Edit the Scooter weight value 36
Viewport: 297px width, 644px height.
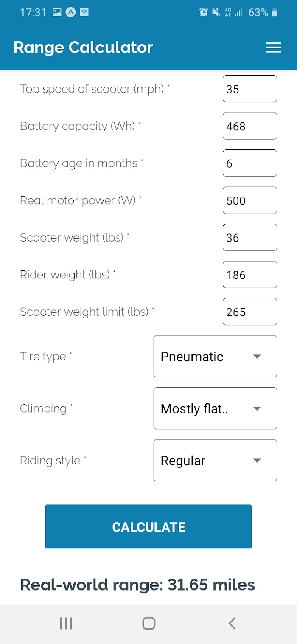point(250,237)
